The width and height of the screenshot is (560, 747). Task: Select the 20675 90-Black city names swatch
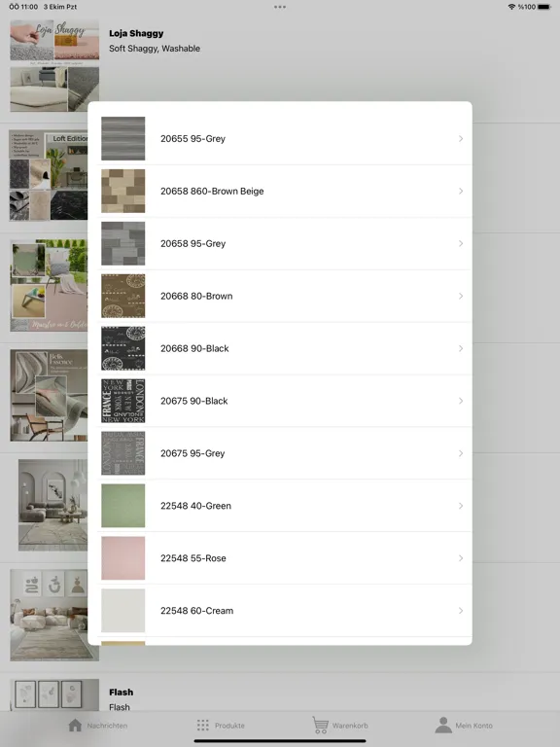coord(122,401)
